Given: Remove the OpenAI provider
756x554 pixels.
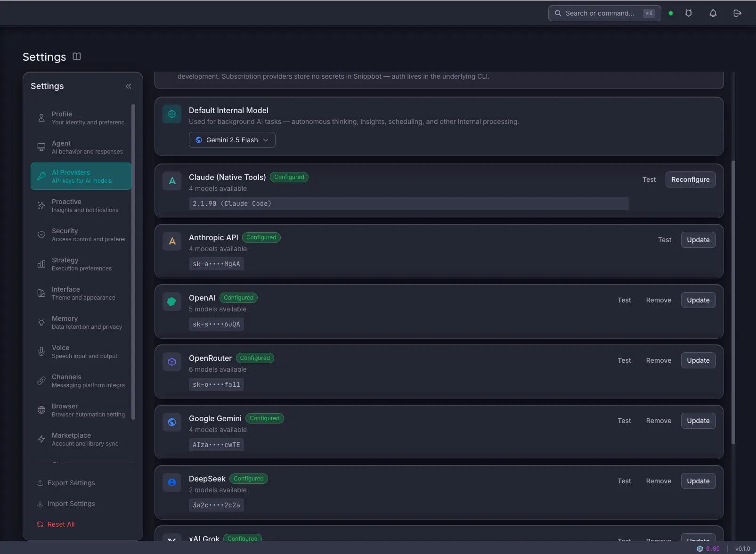Looking at the screenshot, I should click(x=658, y=300).
